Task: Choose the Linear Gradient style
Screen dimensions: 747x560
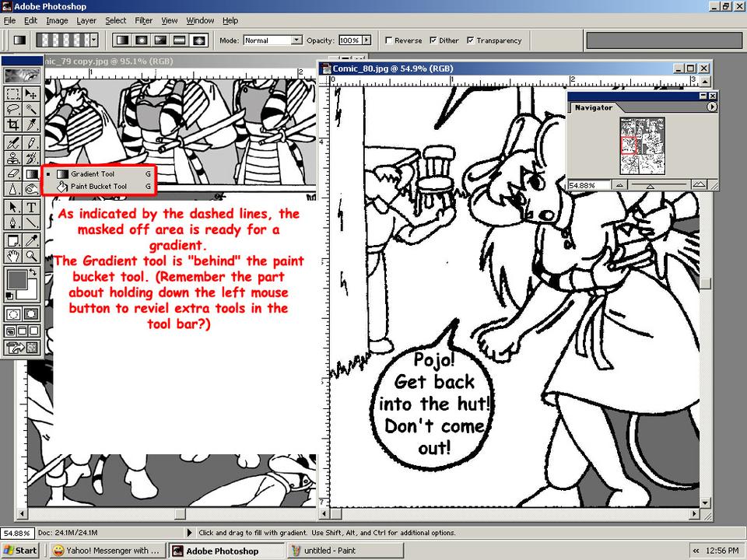Action: tap(122, 40)
